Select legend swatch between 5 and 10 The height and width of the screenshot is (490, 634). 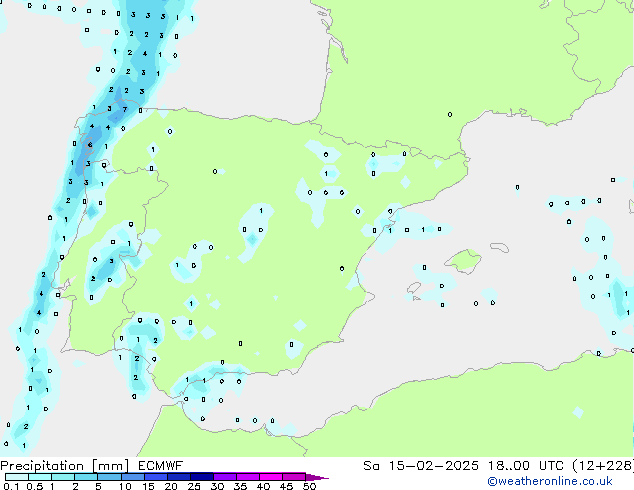click(x=110, y=477)
